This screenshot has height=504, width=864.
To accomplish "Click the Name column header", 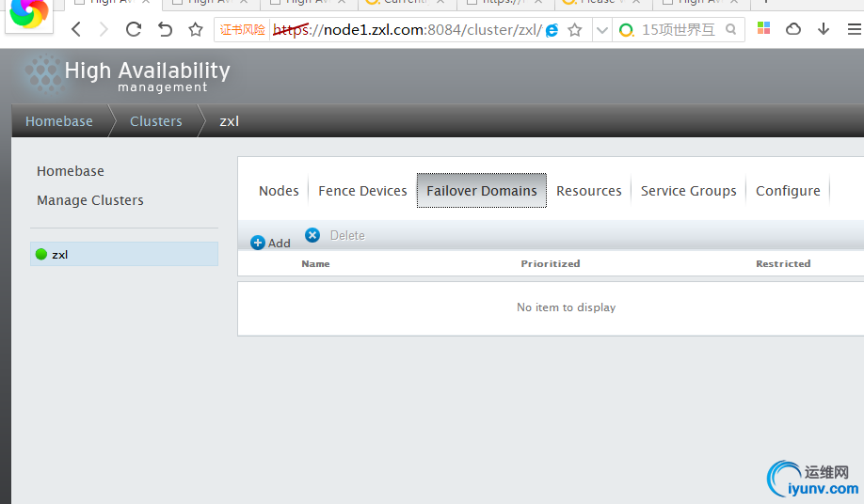I will pos(315,263).
